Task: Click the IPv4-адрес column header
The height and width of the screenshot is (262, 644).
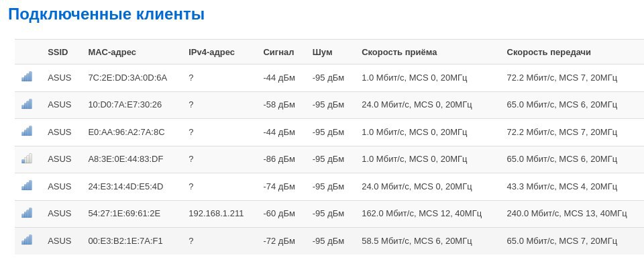Action: click(211, 52)
